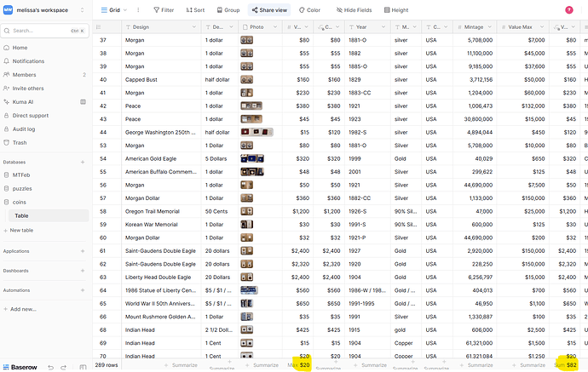Open the Kuma AI side panel icon
This screenshot has height=372, width=588.
pos(83,102)
